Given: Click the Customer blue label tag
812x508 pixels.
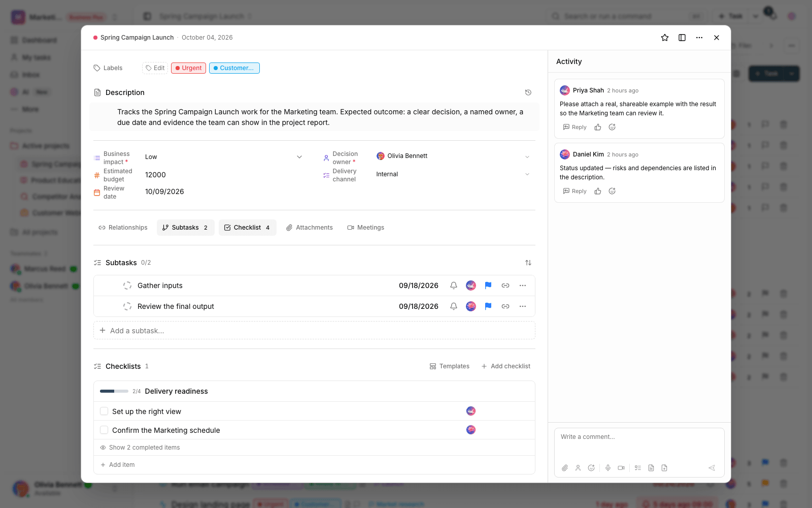Looking at the screenshot, I should tap(234, 68).
